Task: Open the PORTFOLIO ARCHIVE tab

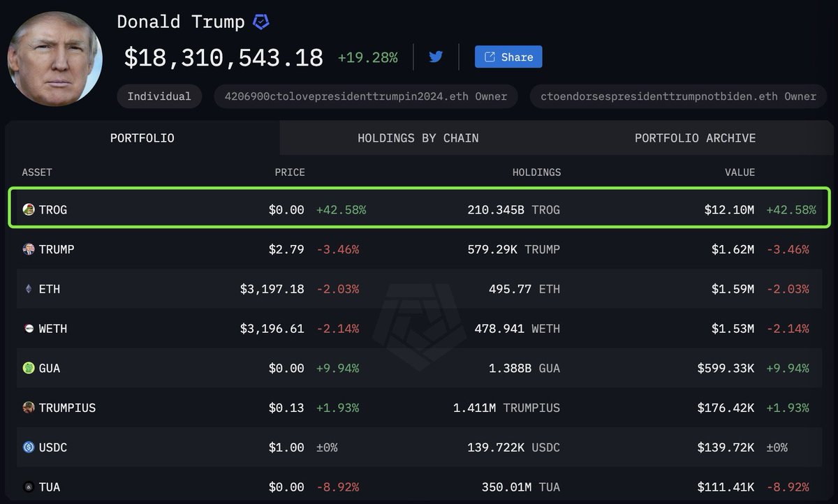Action: click(x=695, y=138)
